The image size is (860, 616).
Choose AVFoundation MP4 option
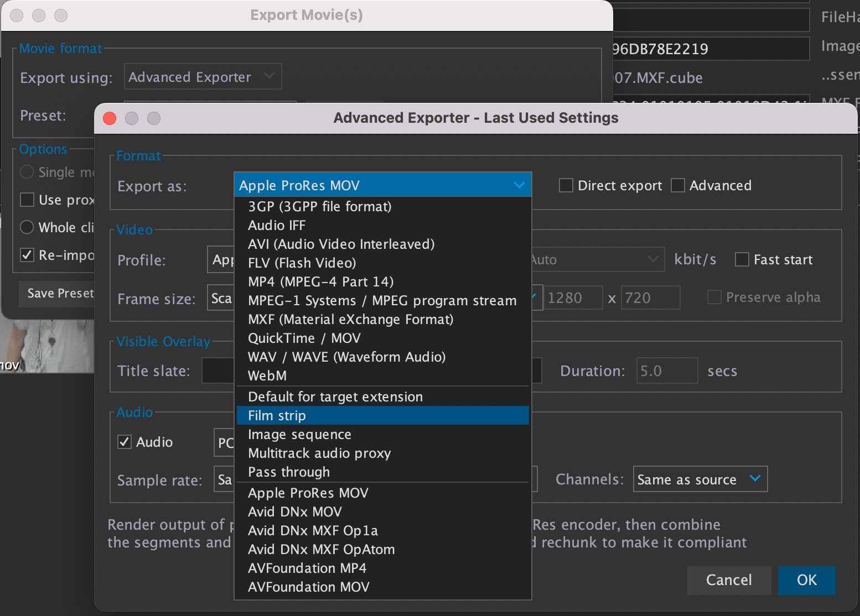(382, 568)
